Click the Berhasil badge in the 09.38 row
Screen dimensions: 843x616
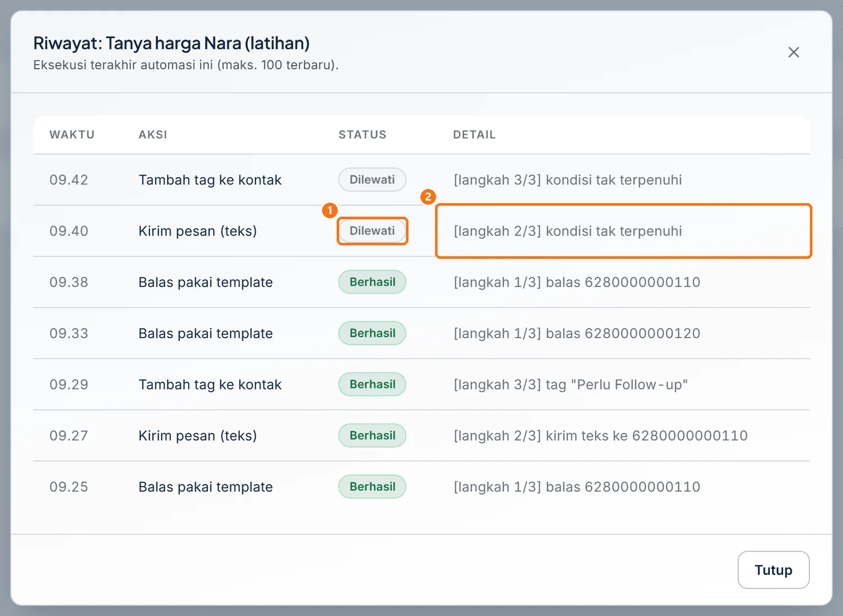pos(372,282)
